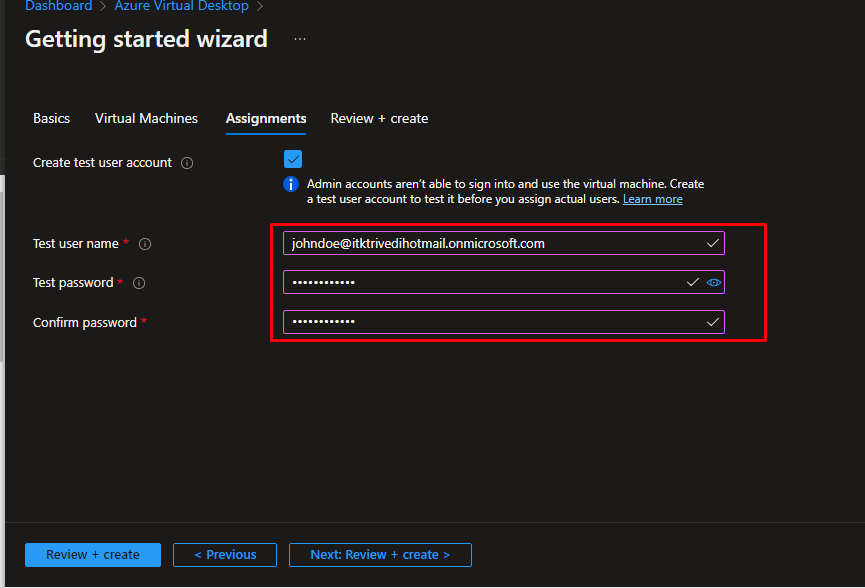Open the ellipsis menu beside the wizard title
The width and height of the screenshot is (865, 588).
300,39
